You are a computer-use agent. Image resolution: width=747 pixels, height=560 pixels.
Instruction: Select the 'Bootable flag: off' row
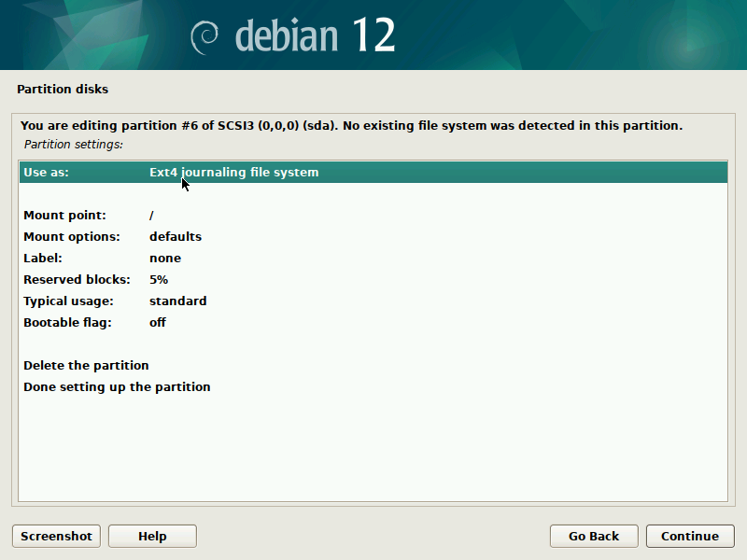click(373, 322)
